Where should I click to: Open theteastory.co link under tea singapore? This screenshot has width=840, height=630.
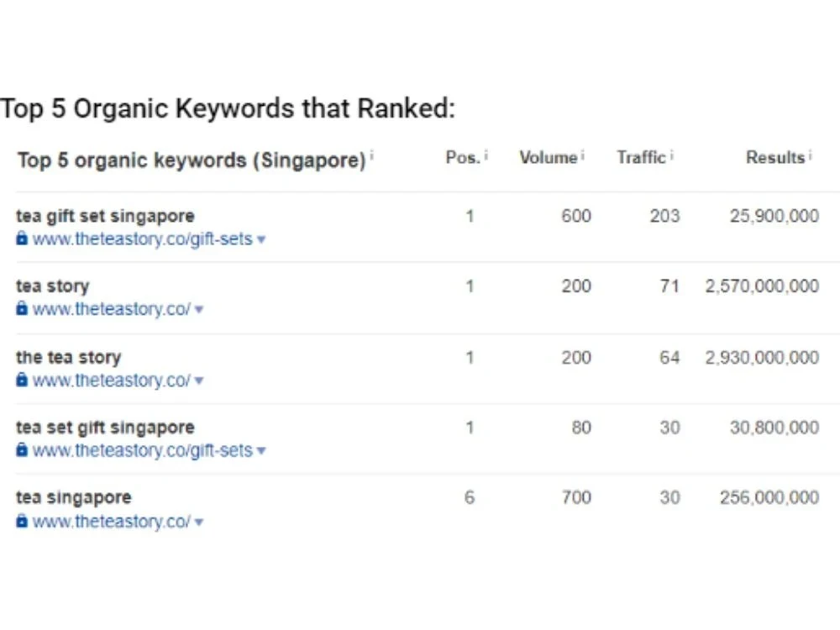point(112,522)
